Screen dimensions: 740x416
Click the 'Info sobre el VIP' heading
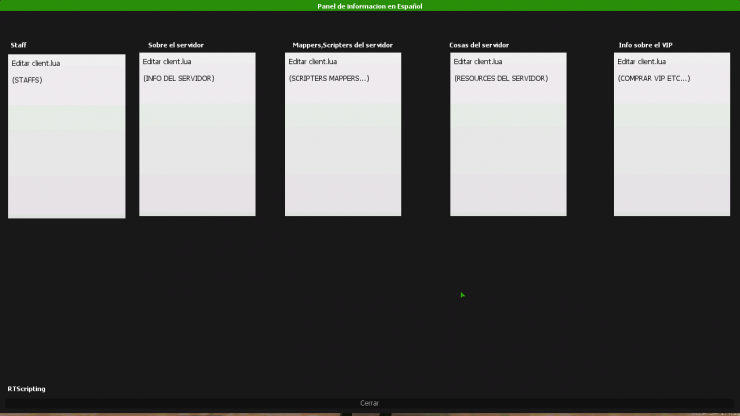[645, 45]
